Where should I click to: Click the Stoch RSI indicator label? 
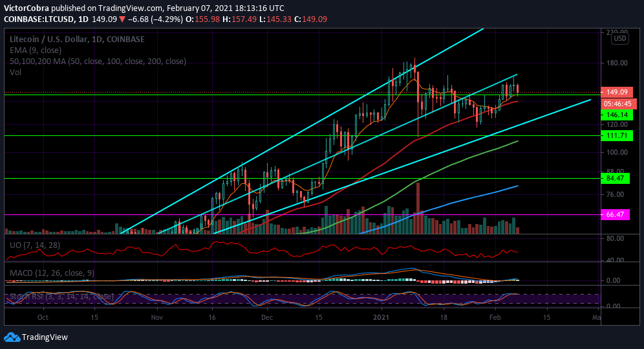pyautogui.click(x=61, y=297)
